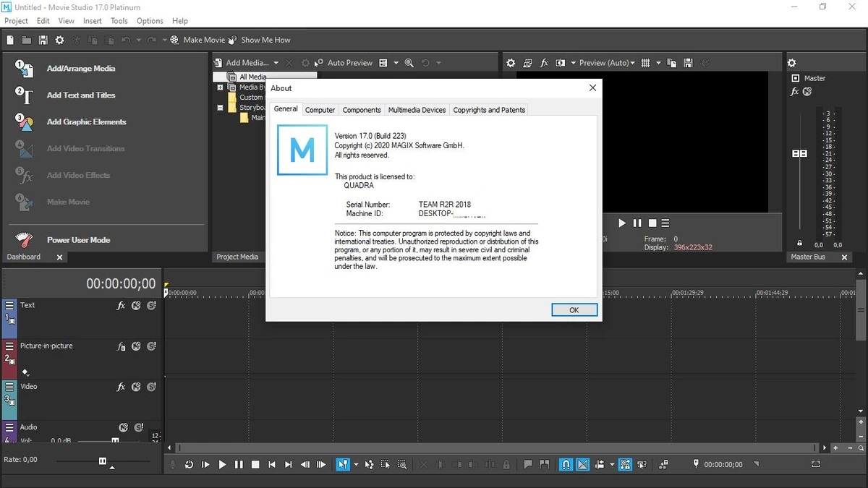The width and height of the screenshot is (868, 488).
Task: Open Track FX on the Picture-in-picture track
Action: tap(121, 347)
